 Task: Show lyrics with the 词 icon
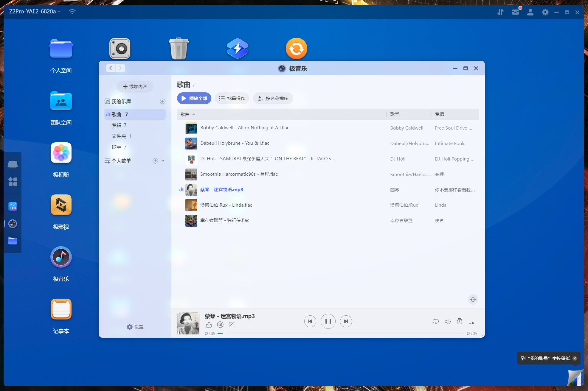point(220,325)
